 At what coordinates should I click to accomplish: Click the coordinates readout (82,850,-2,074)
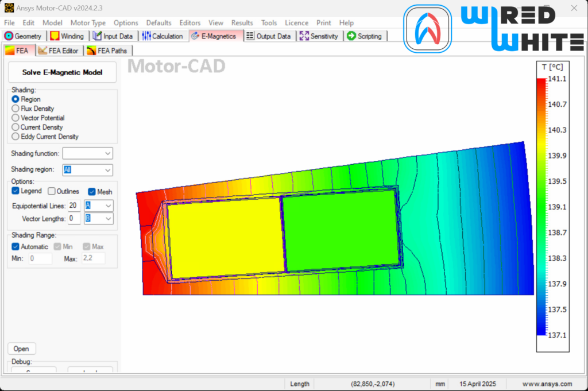coord(372,384)
